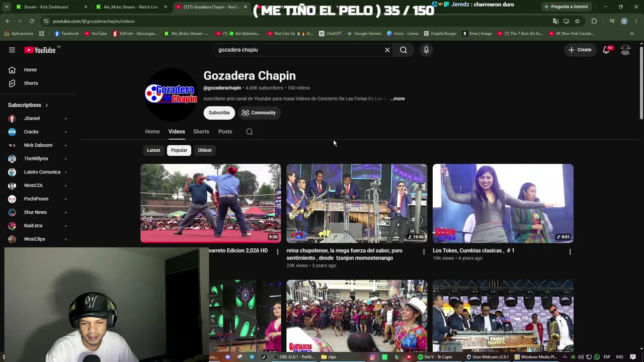Sort videos by Latest
The image size is (644, 362).
tap(153, 150)
